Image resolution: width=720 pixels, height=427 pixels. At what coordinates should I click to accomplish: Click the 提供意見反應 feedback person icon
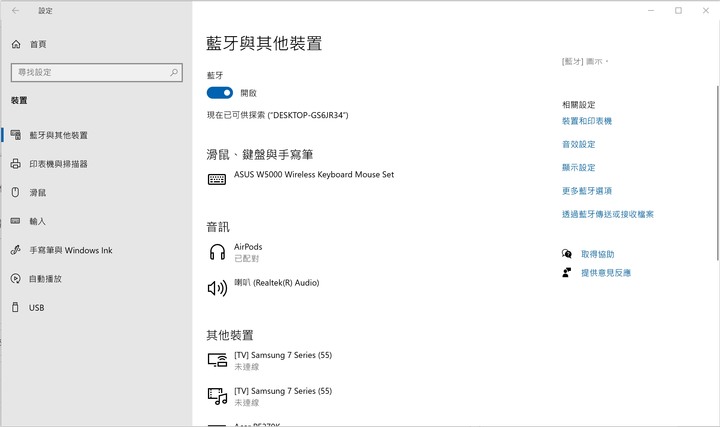click(x=567, y=273)
